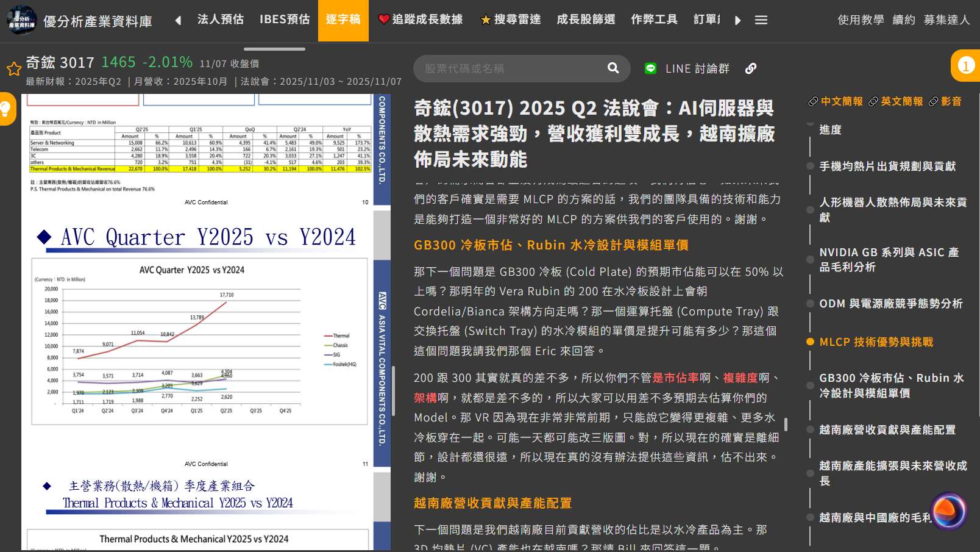Click the search magnifier icon

(x=613, y=68)
